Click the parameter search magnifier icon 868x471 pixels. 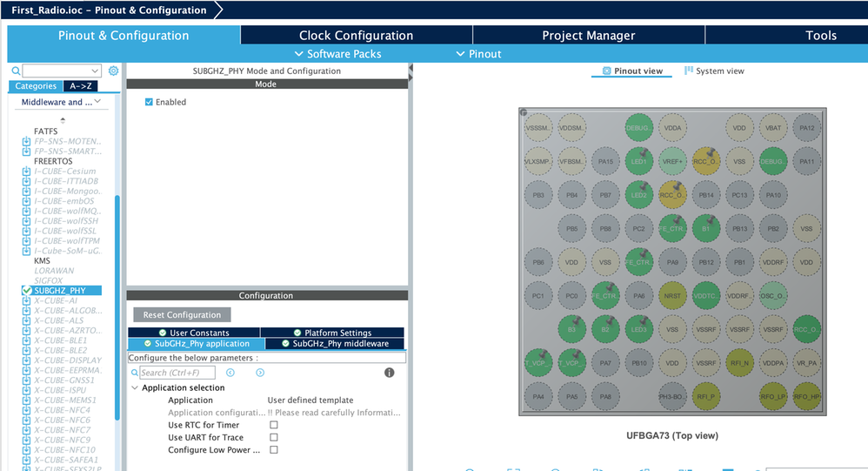point(135,373)
